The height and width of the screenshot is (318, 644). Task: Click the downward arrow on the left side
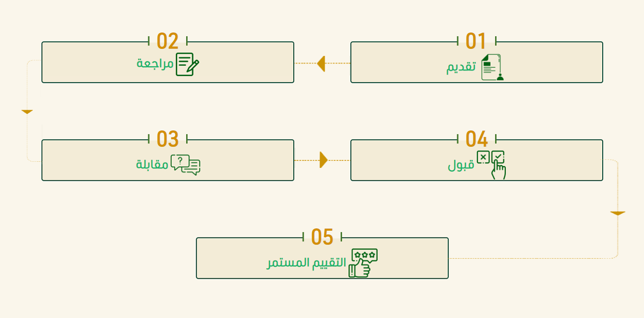[x=27, y=112]
